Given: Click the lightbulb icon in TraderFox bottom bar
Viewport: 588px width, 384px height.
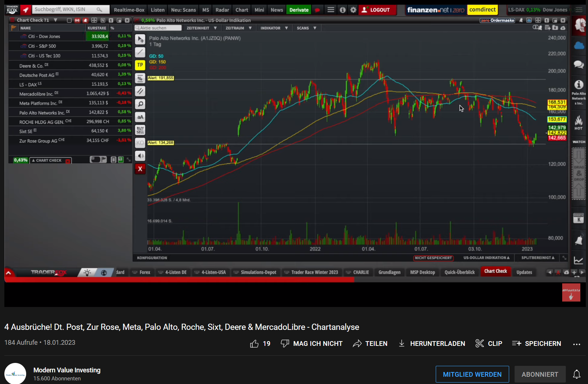Looking at the screenshot, I should 87,272.
